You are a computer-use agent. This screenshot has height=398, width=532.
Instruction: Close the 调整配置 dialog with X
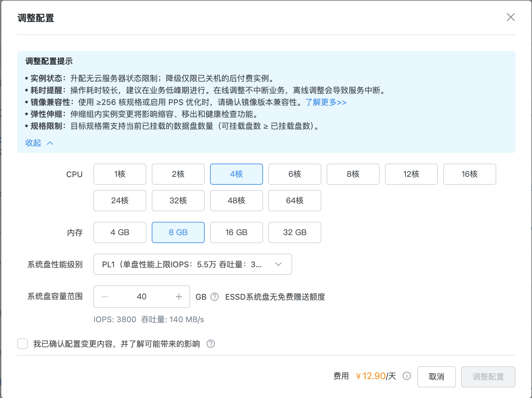510,17
